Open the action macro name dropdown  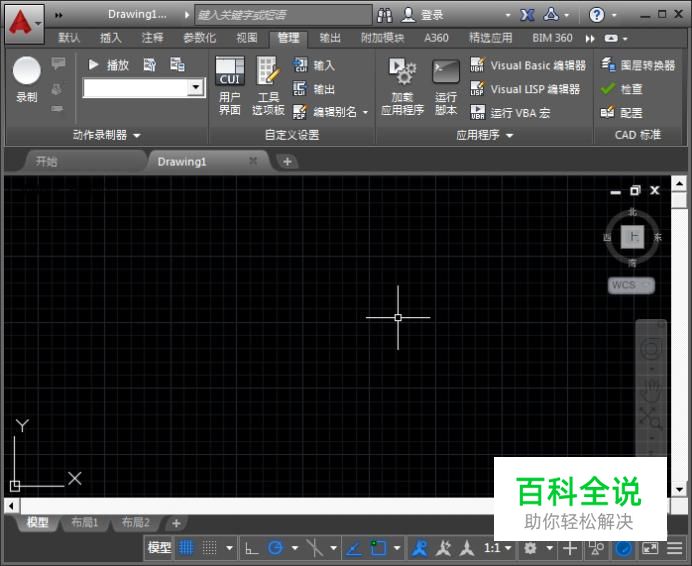coord(195,88)
